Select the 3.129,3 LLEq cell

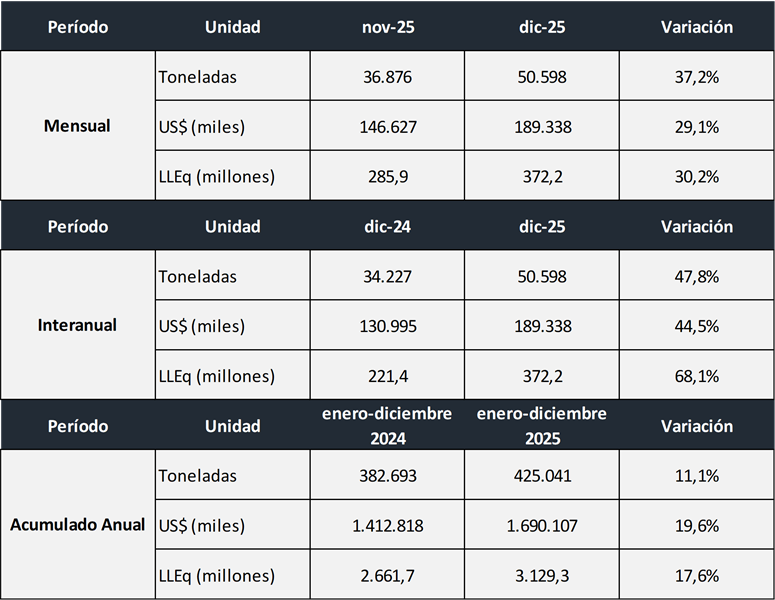click(x=541, y=576)
